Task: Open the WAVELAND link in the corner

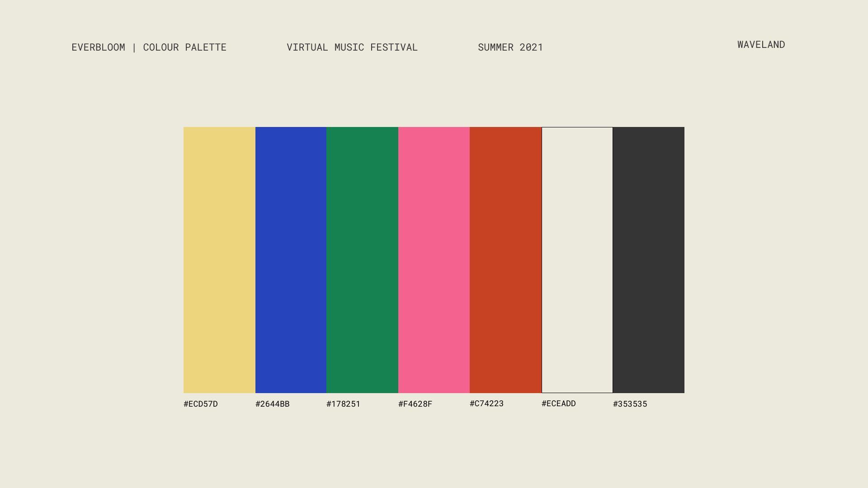Action: [761, 44]
